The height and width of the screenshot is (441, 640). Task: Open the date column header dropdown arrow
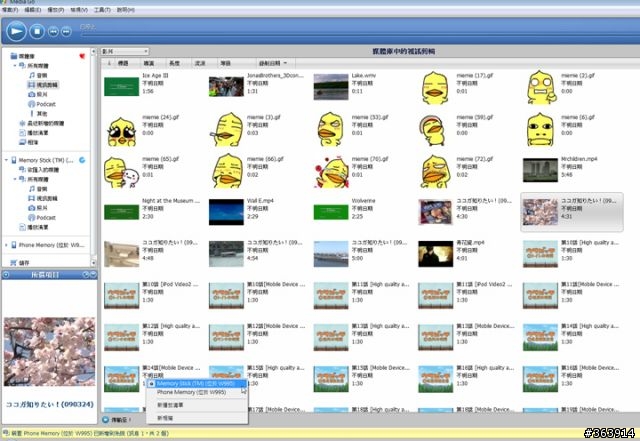coord(285,63)
